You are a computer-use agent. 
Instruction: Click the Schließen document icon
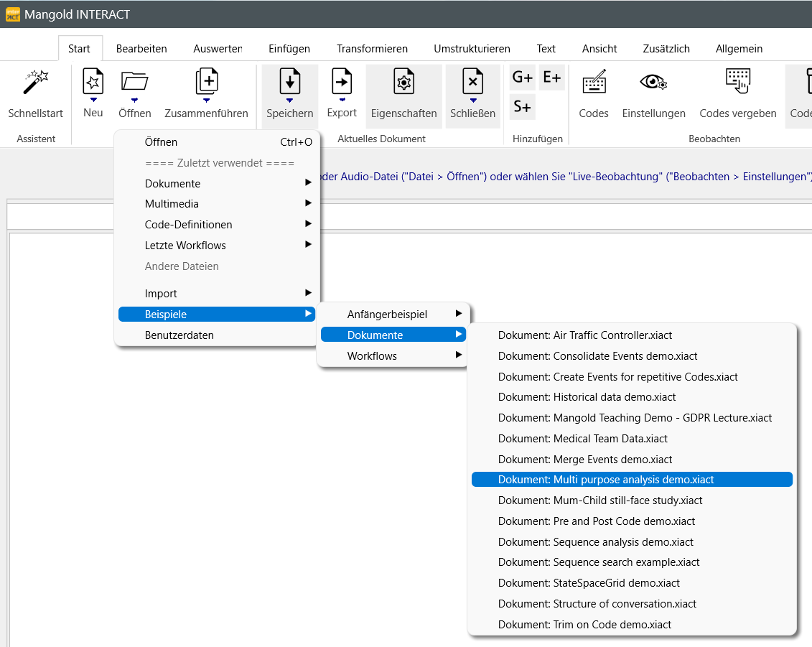[473, 81]
